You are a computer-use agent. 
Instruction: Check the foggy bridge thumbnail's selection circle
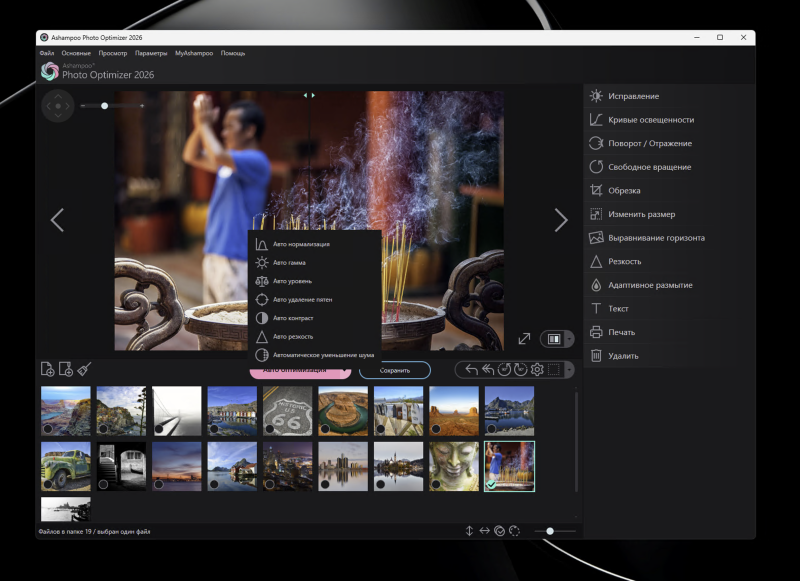click(x=159, y=429)
